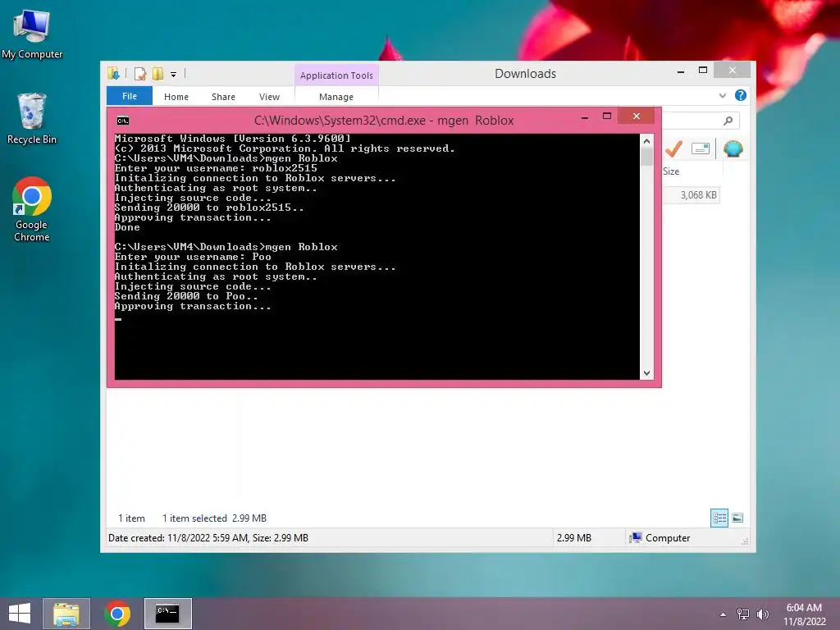Minimize the Downloads window
Screen dimensions: 840x630
pyautogui.click(x=681, y=71)
